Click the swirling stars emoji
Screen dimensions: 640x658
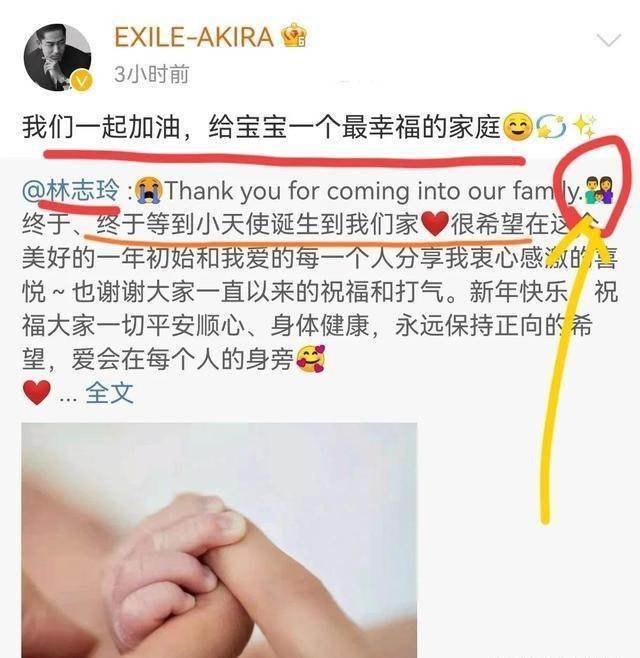(x=551, y=128)
